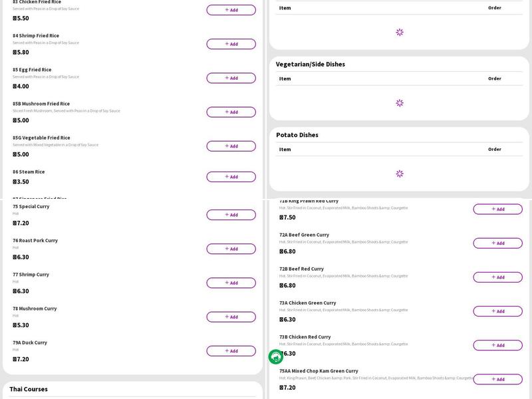Add 84 Shrimp Fried Rice to order

[231, 44]
